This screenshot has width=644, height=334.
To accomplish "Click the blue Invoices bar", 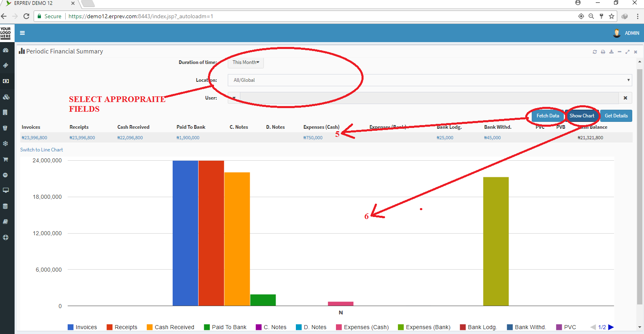I will (185, 233).
